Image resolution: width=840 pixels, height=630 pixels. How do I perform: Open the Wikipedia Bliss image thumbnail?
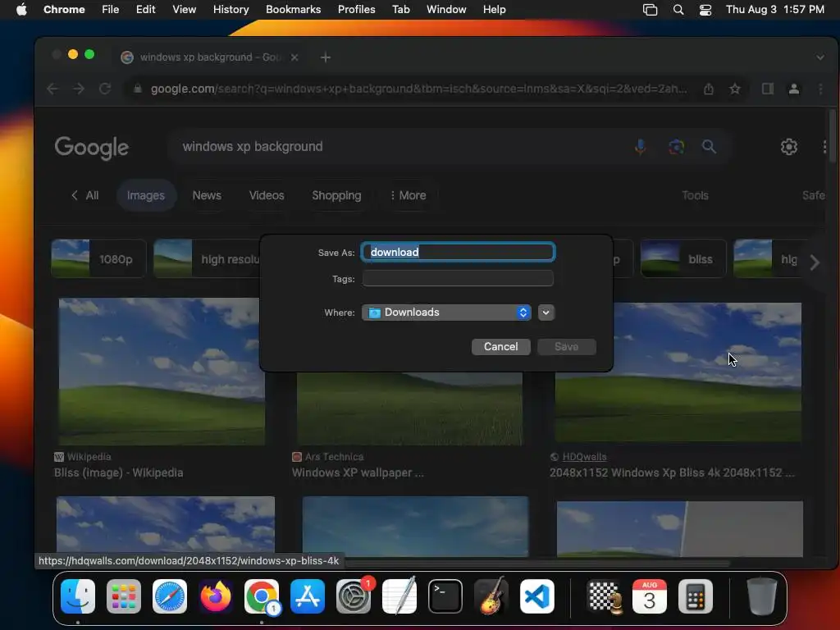point(162,372)
